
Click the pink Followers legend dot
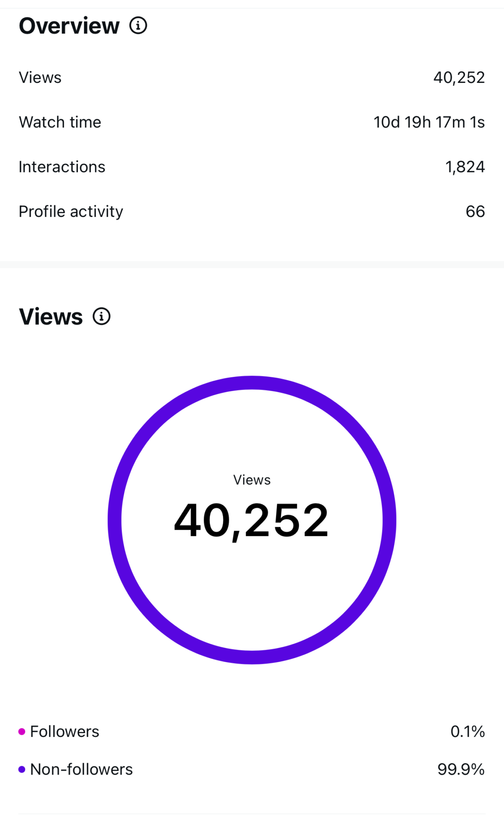click(22, 731)
